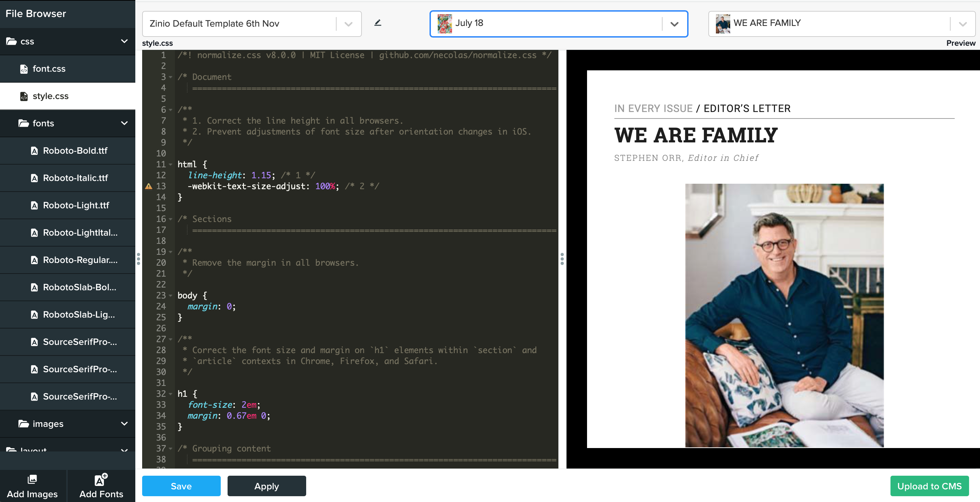The height and width of the screenshot is (502, 980).
Task: Click the WE ARE FAMILY article thumbnail
Action: click(x=723, y=24)
